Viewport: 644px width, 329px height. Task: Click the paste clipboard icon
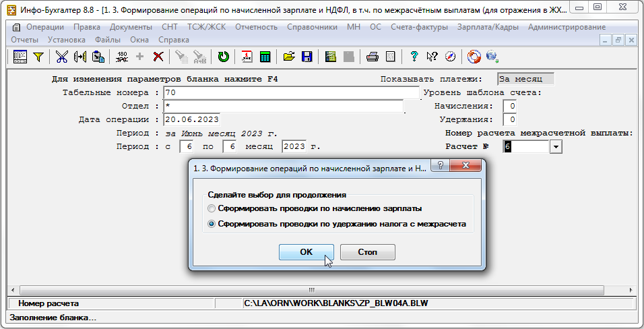click(98, 57)
